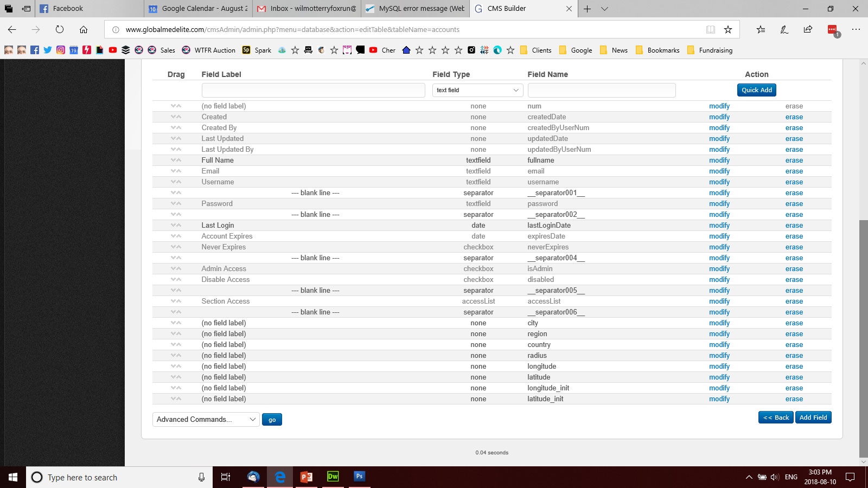Expand the Field Type dropdown

[477, 90]
